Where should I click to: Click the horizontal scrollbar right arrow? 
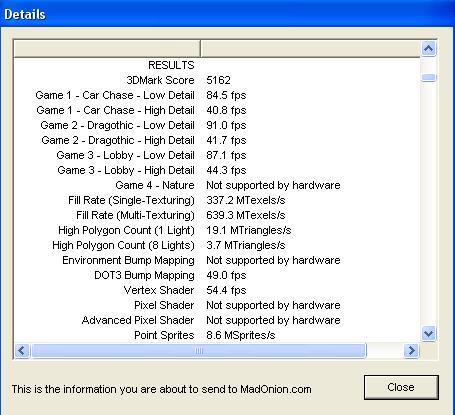click(411, 351)
